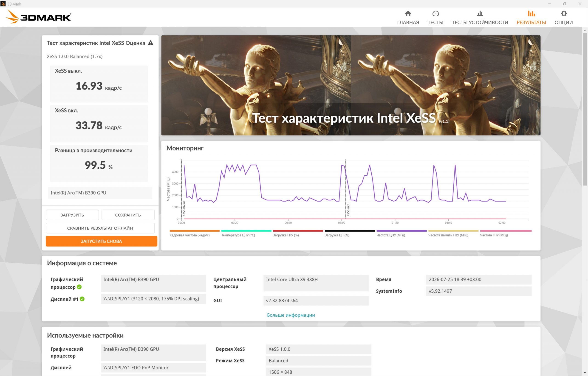Toggle Загрузка ЦП black legend swatch
This screenshot has width=588, height=376.
click(350, 231)
